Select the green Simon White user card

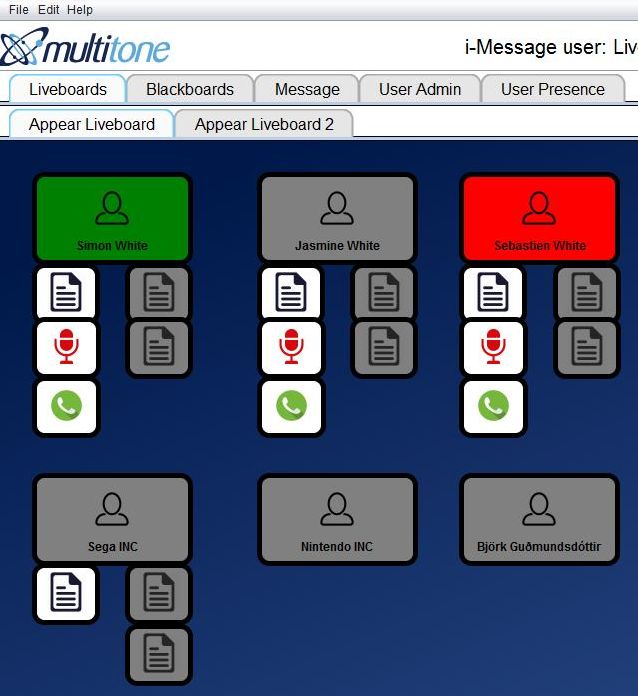(112, 218)
